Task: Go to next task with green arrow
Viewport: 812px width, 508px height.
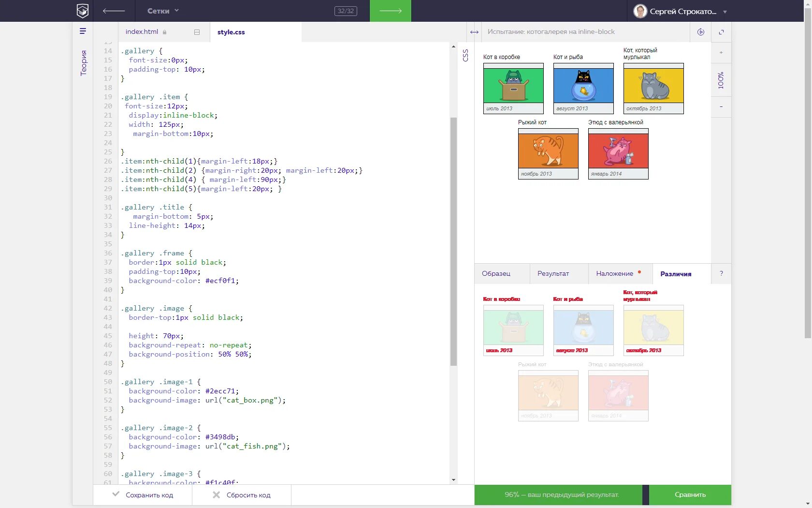Action: tap(391, 11)
